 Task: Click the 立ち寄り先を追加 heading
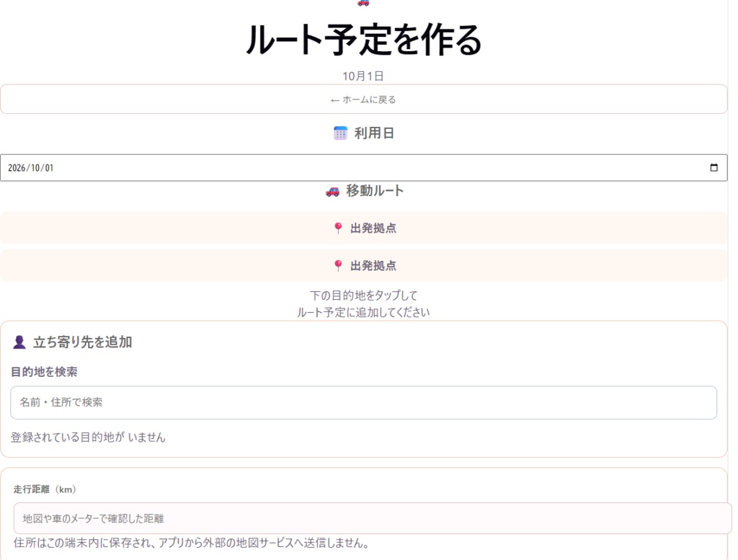pos(82,342)
